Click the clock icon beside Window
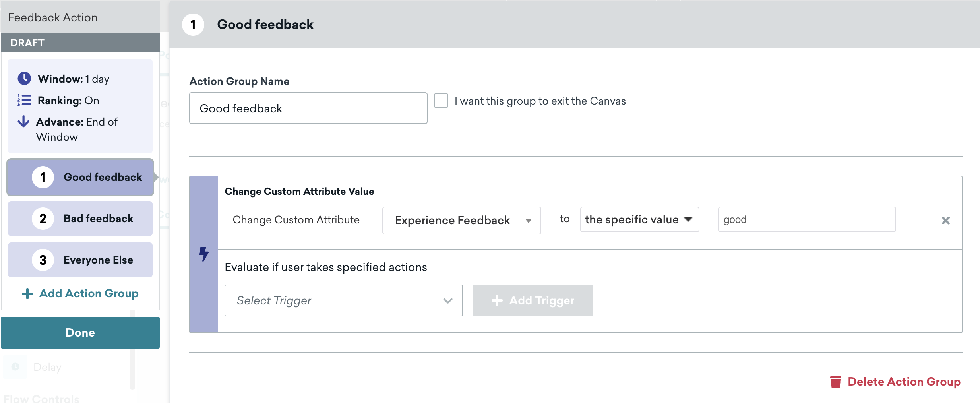Viewport: 980px width, 403px height. (x=24, y=78)
